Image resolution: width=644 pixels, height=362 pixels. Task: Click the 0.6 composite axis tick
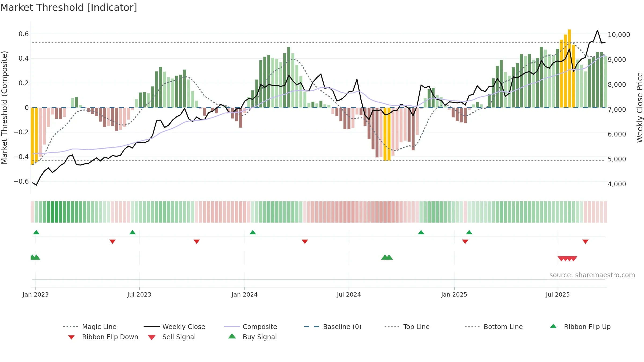[24, 34]
